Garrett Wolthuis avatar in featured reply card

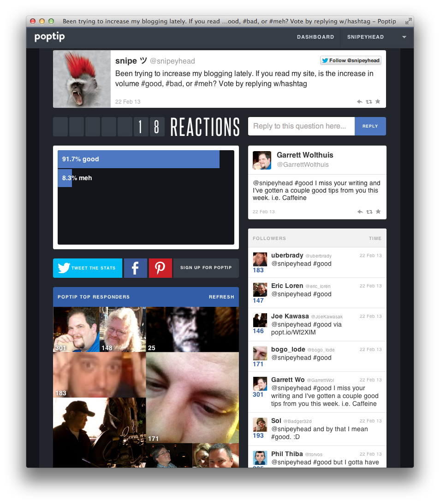[262, 160]
